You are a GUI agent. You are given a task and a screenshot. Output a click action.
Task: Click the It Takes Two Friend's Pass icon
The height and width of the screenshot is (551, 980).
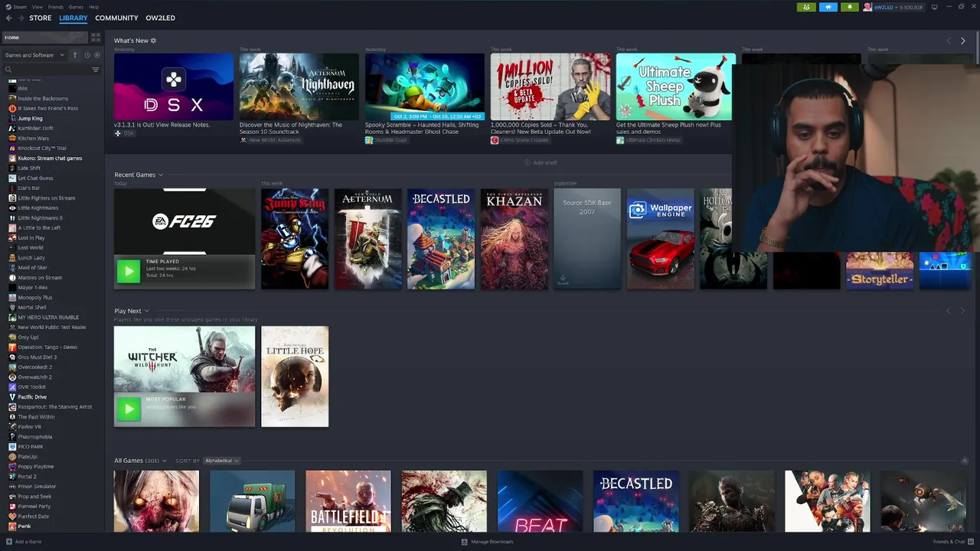click(x=12, y=109)
